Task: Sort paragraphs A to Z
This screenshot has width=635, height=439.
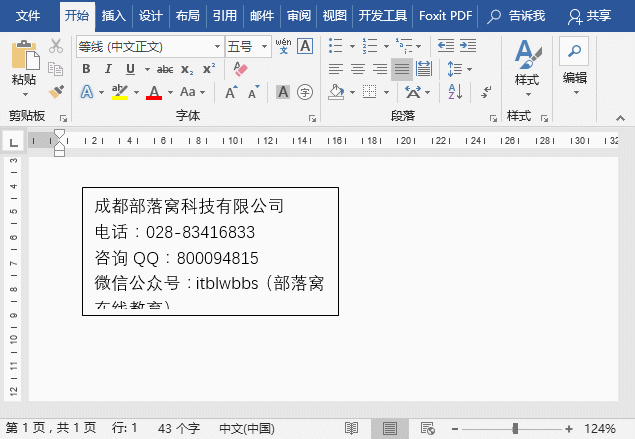Action: [x=455, y=92]
